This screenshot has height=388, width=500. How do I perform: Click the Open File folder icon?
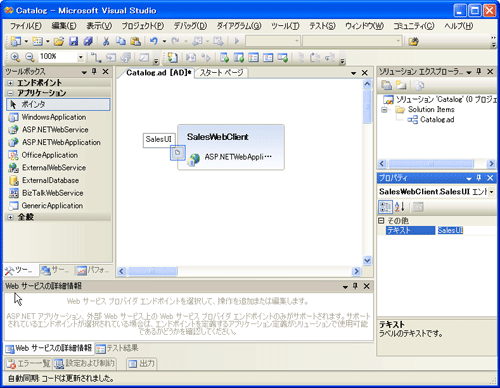pyautogui.click(x=59, y=41)
